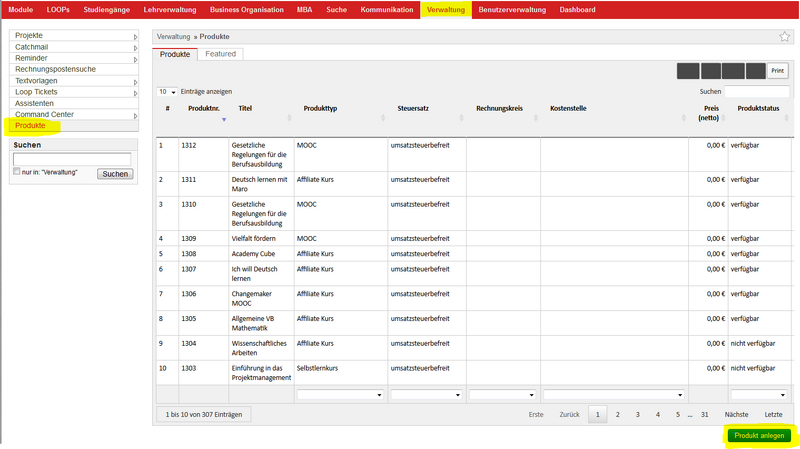Click 'Einführung in das Projektmanagement' title
The image size is (800, 449).
[261, 373]
